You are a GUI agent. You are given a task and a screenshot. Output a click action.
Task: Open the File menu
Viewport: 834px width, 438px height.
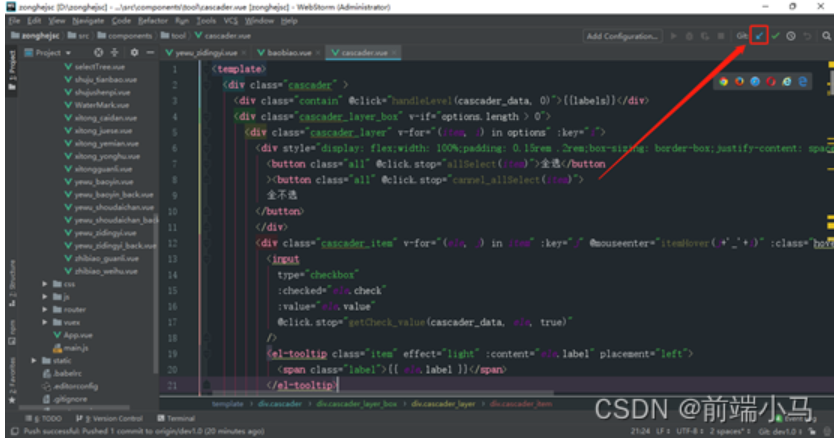[x=14, y=21]
